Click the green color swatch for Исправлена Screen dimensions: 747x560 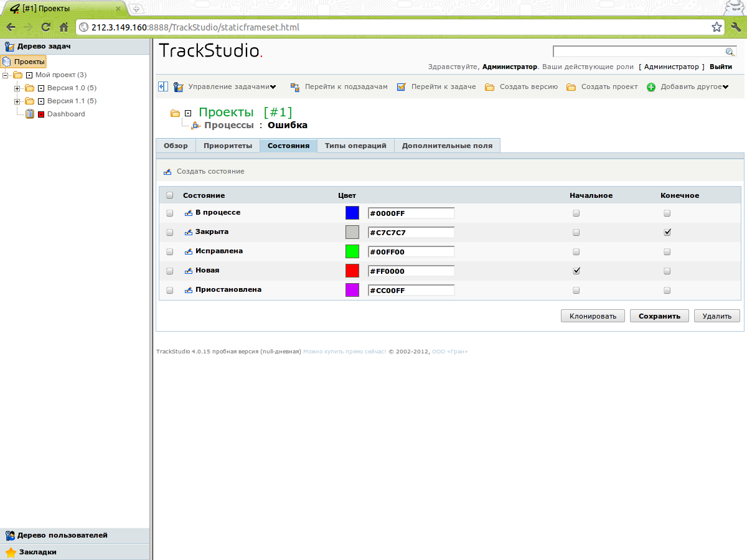[x=352, y=251]
